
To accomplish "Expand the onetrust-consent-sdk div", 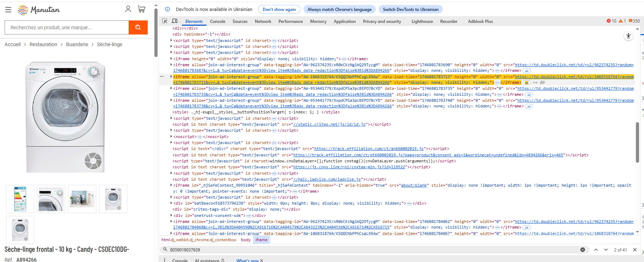I will 171,216.
